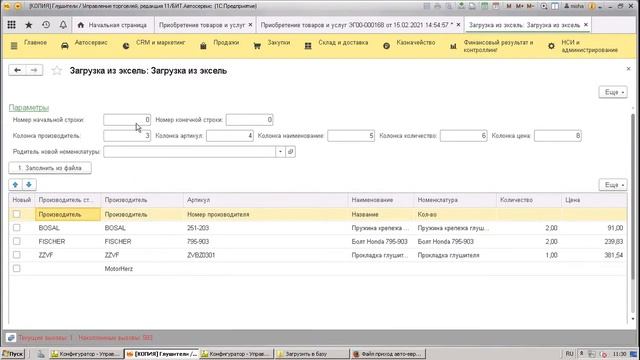This screenshot has height=360, width=640.
Task: Click Номер начальной строки field
Action: 127,120
